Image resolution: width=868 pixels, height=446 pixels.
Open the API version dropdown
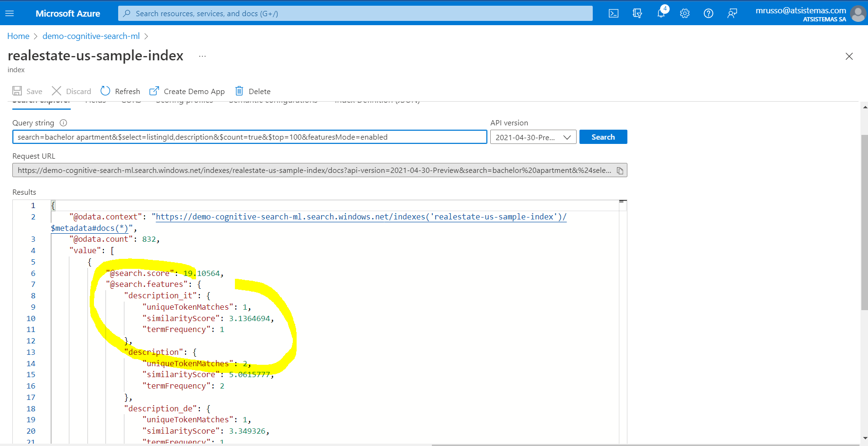533,137
